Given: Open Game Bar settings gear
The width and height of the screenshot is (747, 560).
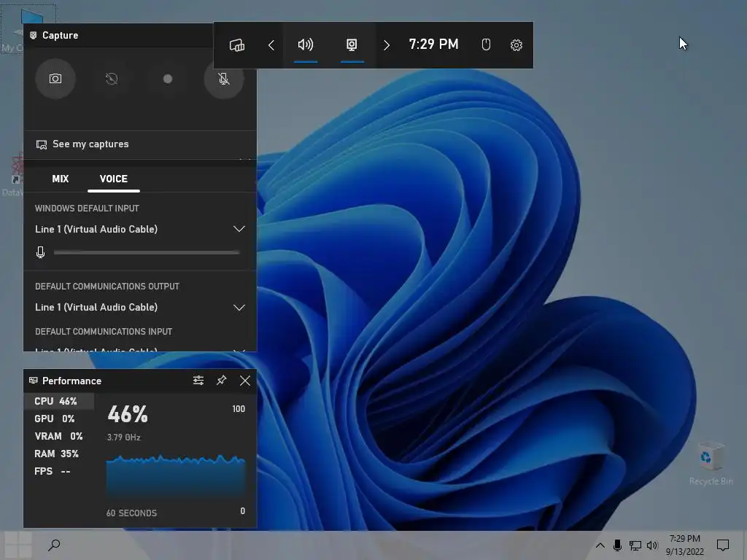Looking at the screenshot, I should [x=516, y=45].
